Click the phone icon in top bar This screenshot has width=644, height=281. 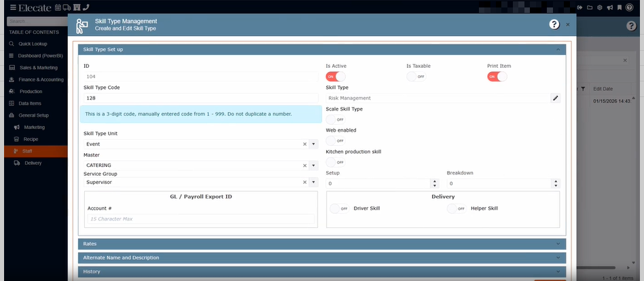[86, 7]
